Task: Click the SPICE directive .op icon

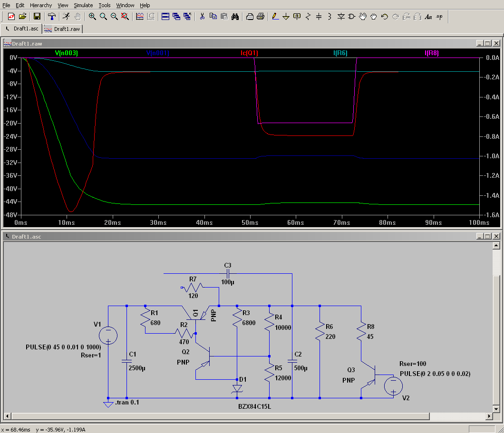Action: coord(439,17)
